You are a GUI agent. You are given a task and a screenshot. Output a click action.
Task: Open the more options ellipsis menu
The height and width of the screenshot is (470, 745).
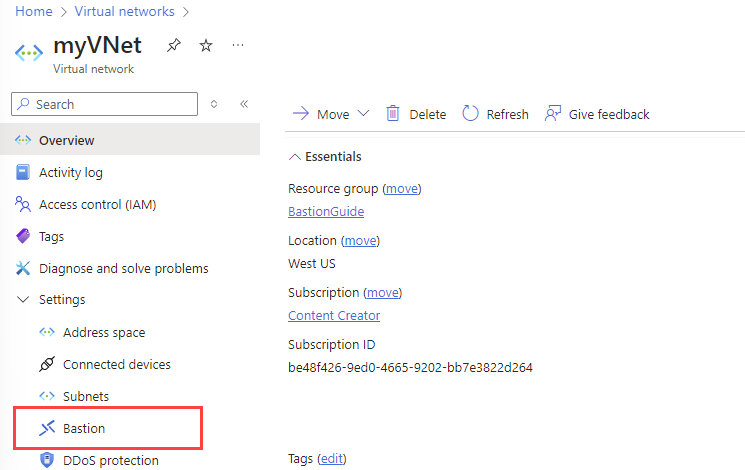[x=238, y=46]
